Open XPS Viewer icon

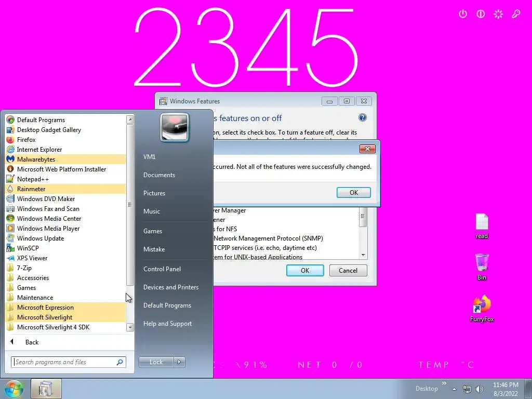pyautogui.click(x=10, y=258)
